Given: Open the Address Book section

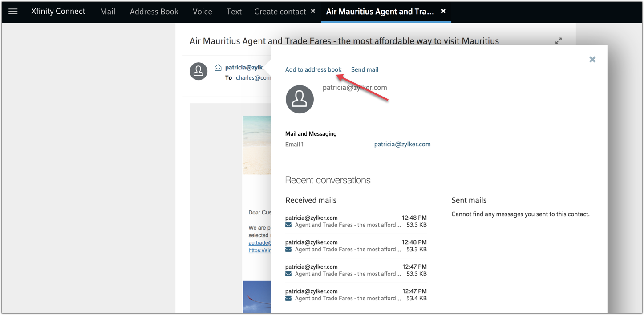Looking at the screenshot, I should pos(154,12).
